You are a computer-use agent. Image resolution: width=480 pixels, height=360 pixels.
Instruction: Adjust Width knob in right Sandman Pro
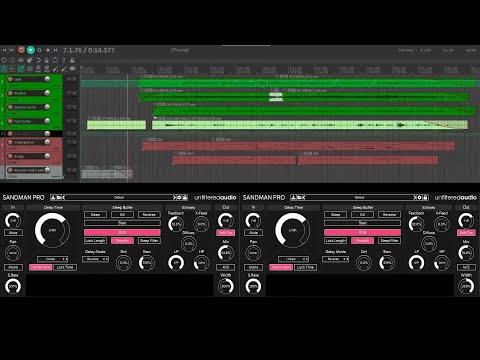tap(466, 286)
